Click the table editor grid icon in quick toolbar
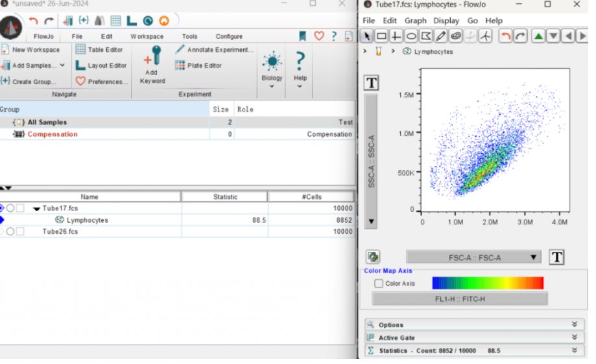Viewport: 596px width, 364px height. pyautogui.click(x=115, y=21)
